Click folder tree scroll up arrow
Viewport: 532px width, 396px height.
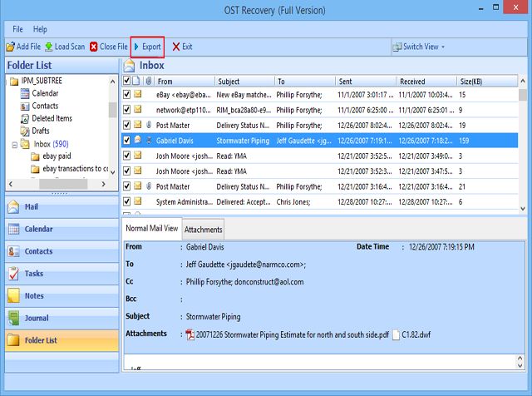point(113,82)
